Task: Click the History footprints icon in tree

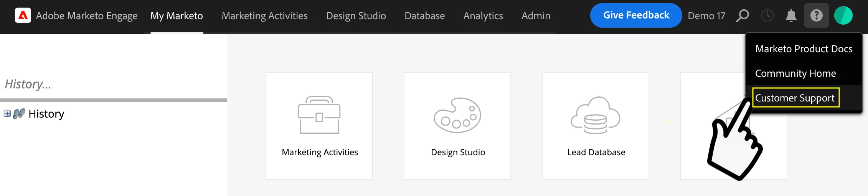Action: [x=19, y=113]
